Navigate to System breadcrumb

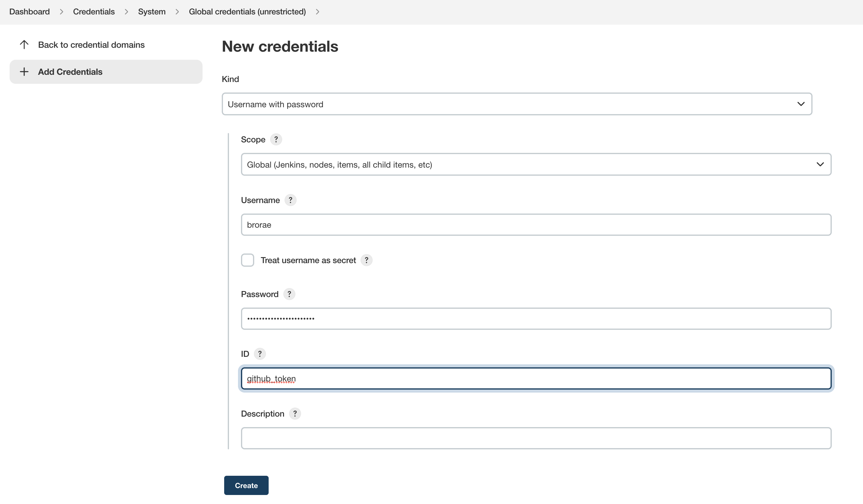click(x=151, y=12)
